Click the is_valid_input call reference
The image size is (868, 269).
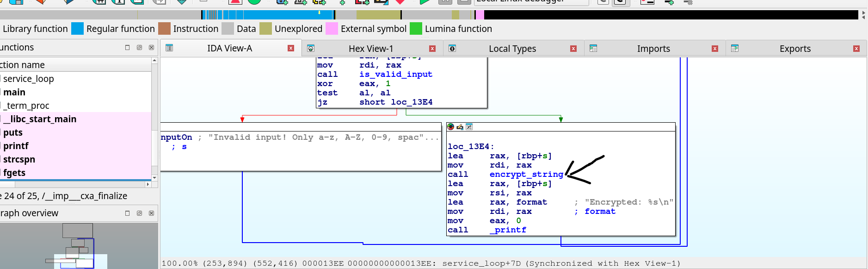coord(395,75)
